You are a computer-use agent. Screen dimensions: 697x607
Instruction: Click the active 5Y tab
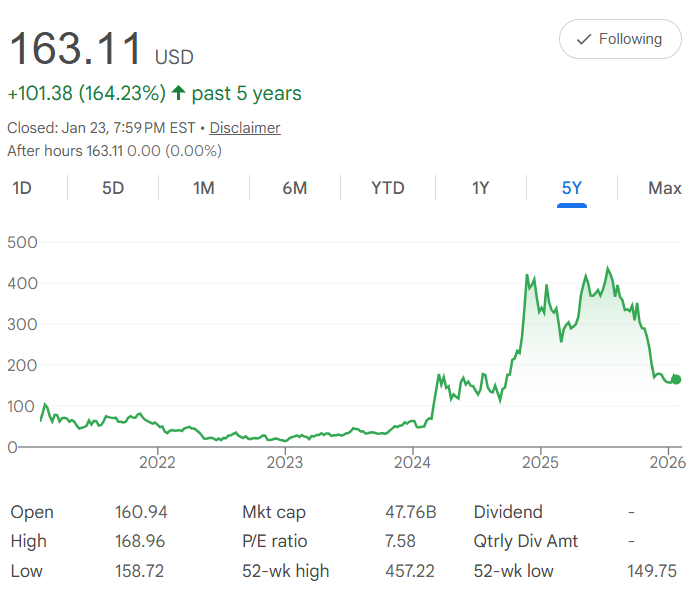572,188
